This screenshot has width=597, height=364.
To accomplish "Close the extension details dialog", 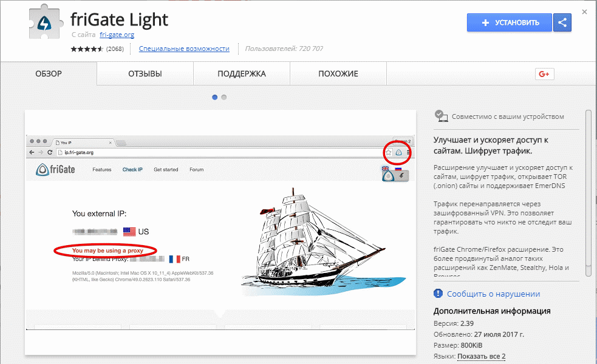I will (x=584, y=12).
